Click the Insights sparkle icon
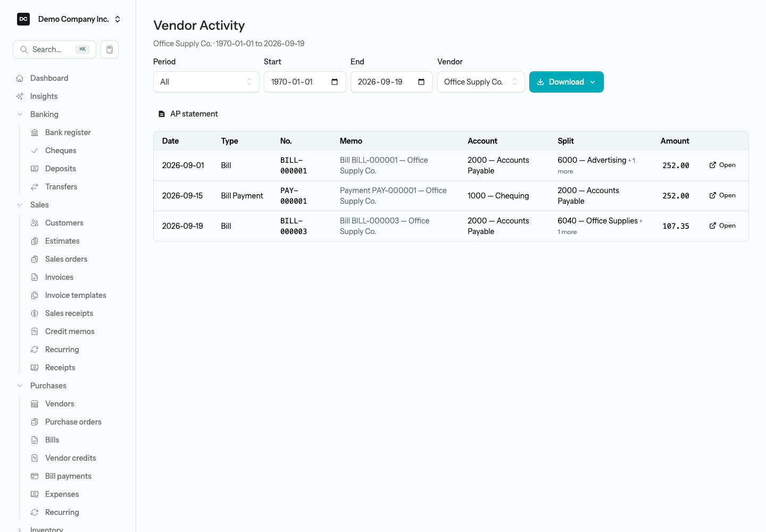The image size is (766, 532). point(20,96)
